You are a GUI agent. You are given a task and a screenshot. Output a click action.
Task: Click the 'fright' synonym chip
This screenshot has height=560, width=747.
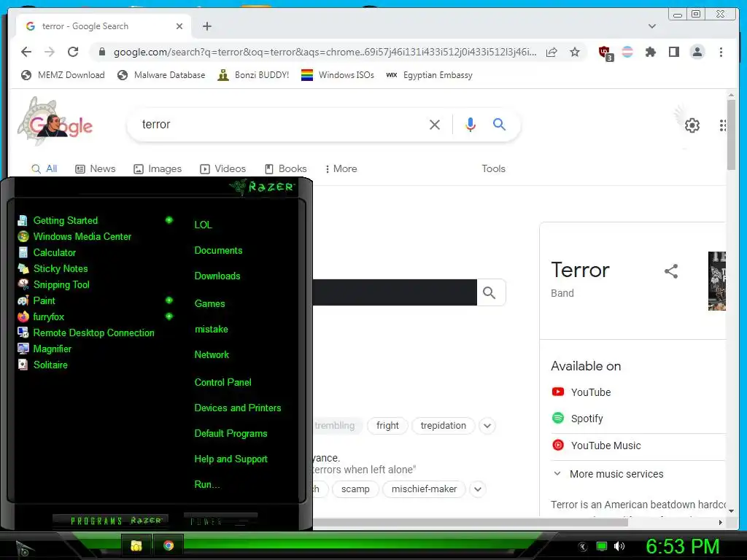[387, 426]
